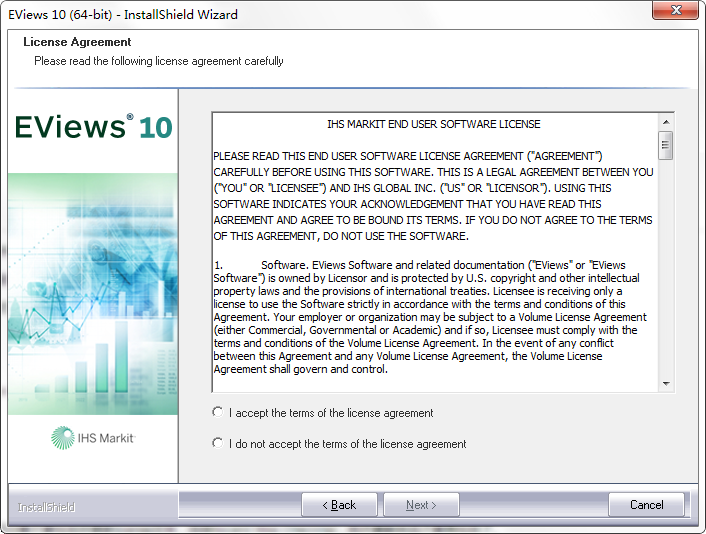Screen dimensions: 706x534
Task: Click the "License Agreement" header title
Action: point(77,42)
